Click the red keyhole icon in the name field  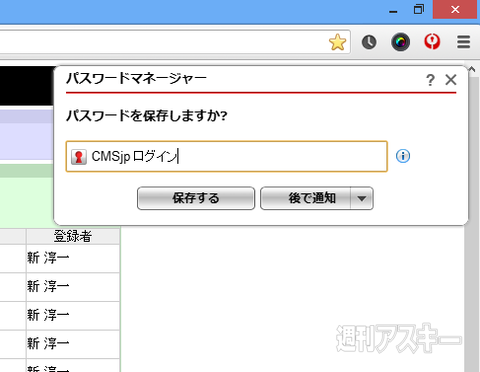point(79,157)
